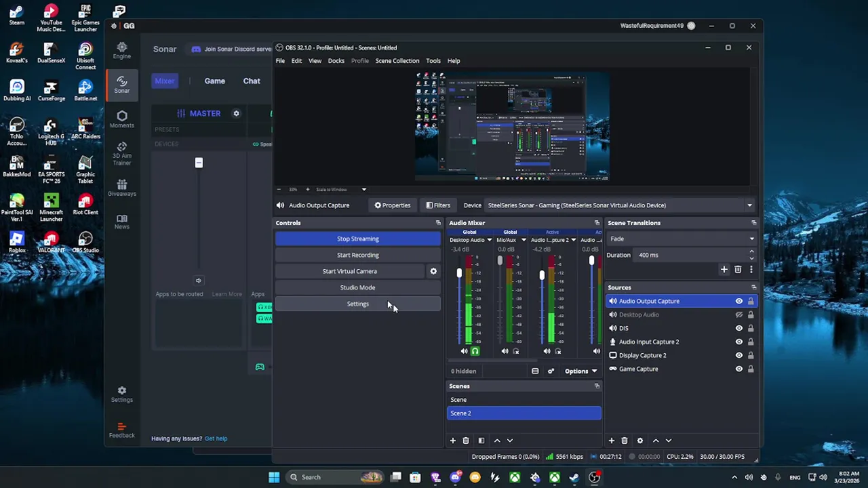Add a new scene transition
The width and height of the screenshot is (868, 488).
[724, 270]
